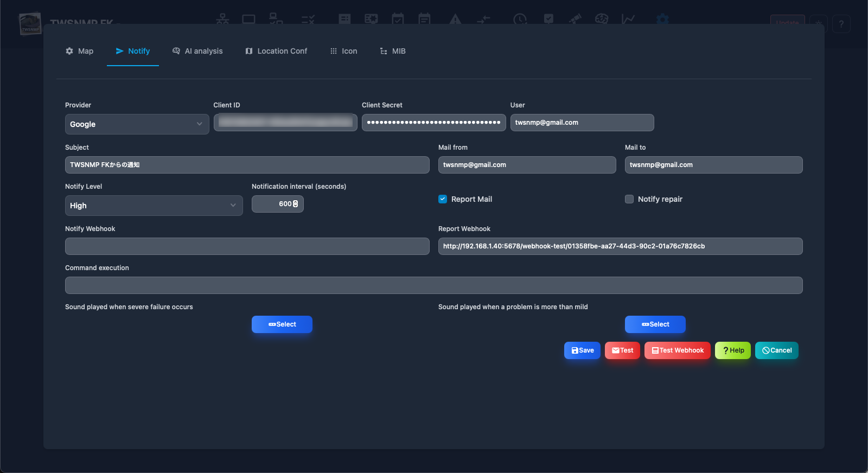Select sound for more than mild problem
This screenshot has height=473, width=868.
[655, 324]
